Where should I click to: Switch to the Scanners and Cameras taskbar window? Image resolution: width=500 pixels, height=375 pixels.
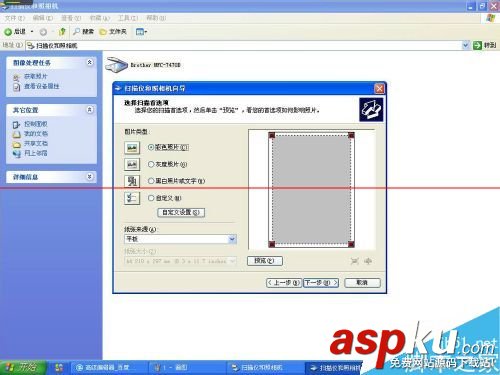point(265,368)
